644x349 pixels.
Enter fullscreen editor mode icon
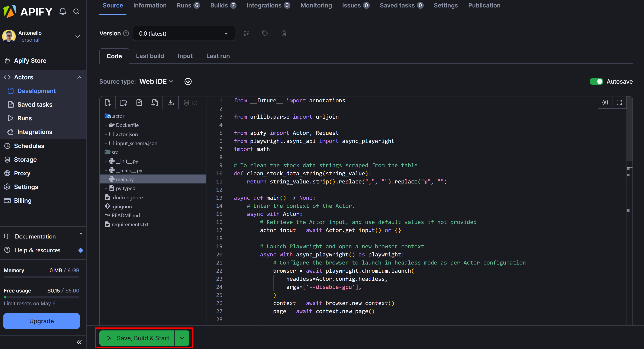619,103
